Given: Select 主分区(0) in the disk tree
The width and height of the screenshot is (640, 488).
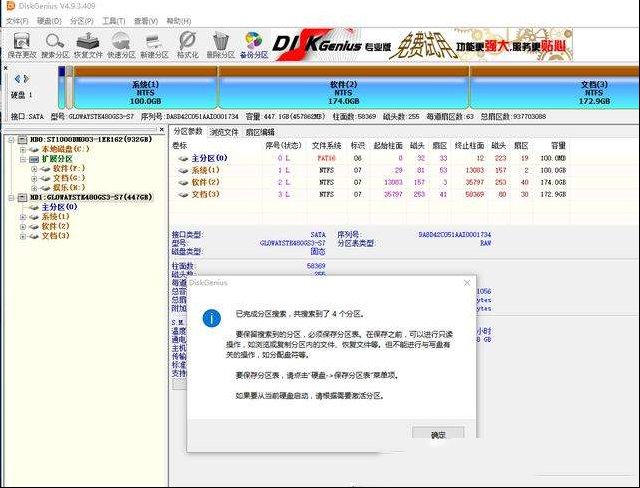Looking at the screenshot, I should tap(59, 207).
